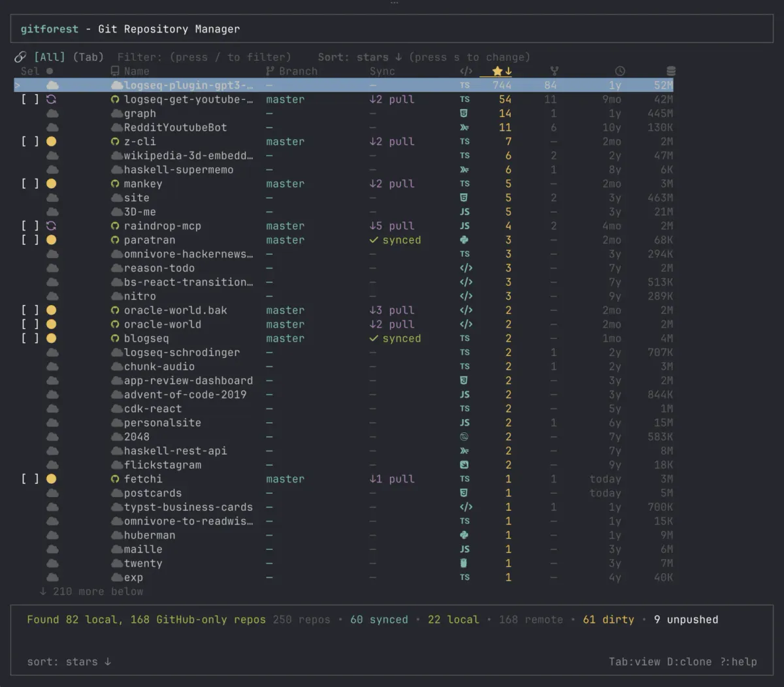Viewport: 784px width, 687px height.
Task: Select the highlighted logseq-plugin-gpt3 repository row
Action: tap(344, 86)
